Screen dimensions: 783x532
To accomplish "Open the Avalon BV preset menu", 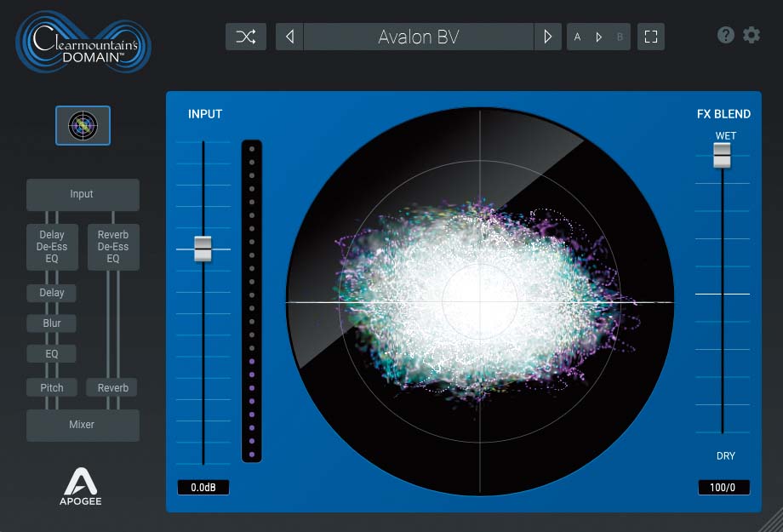I will pos(419,37).
